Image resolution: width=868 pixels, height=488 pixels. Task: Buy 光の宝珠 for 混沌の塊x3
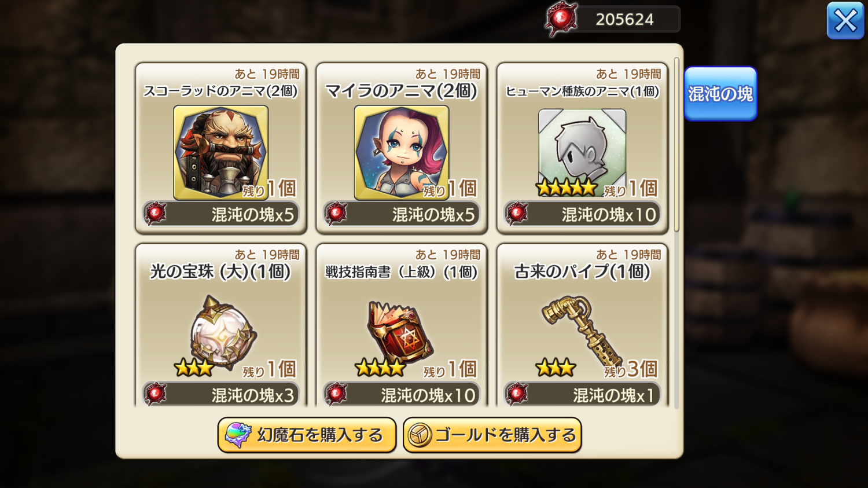point(220,395)
